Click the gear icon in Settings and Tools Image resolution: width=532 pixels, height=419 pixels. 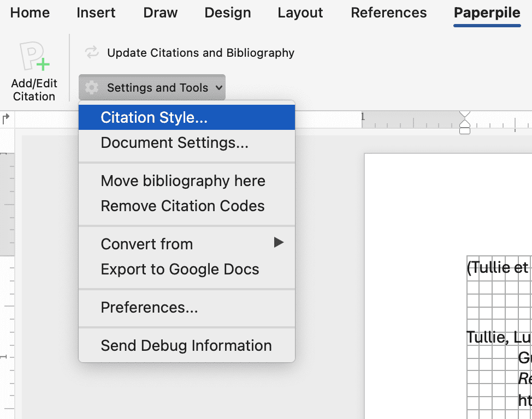(x=92, y=88)
